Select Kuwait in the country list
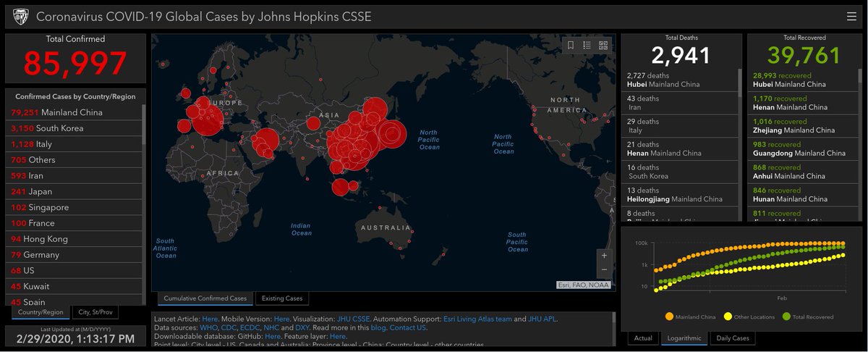The width and height of the screenshot is (868, 352). pos(75,287)
